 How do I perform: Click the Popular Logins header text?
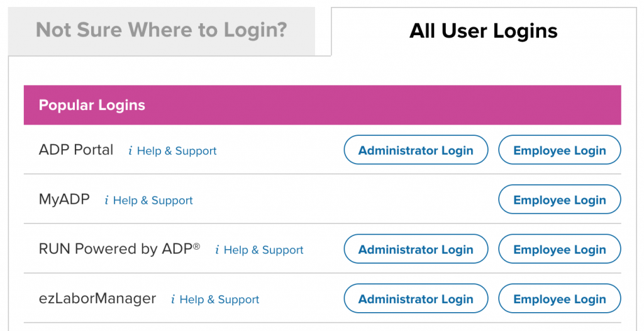(x=92, y=105)
